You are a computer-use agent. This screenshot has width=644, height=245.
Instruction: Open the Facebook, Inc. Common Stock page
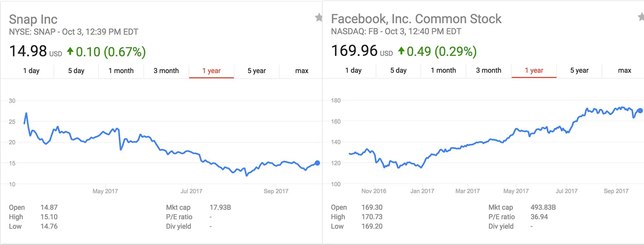click(416, 19)
